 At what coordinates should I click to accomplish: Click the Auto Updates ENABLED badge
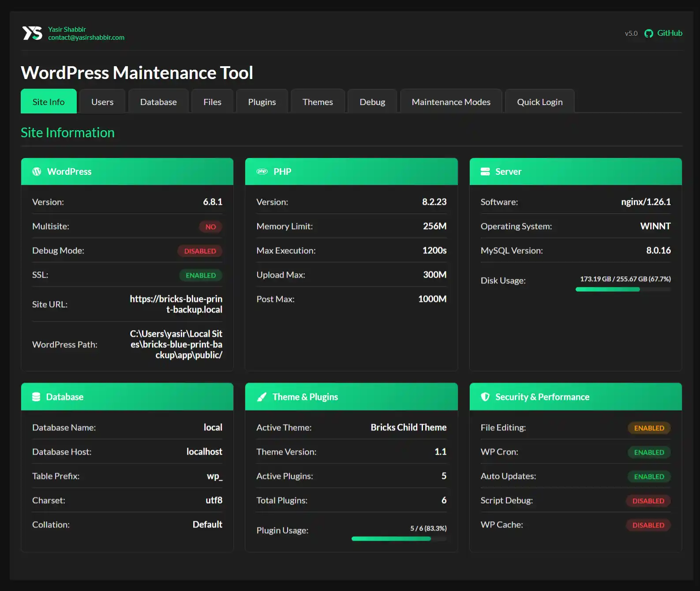point(649,477)
